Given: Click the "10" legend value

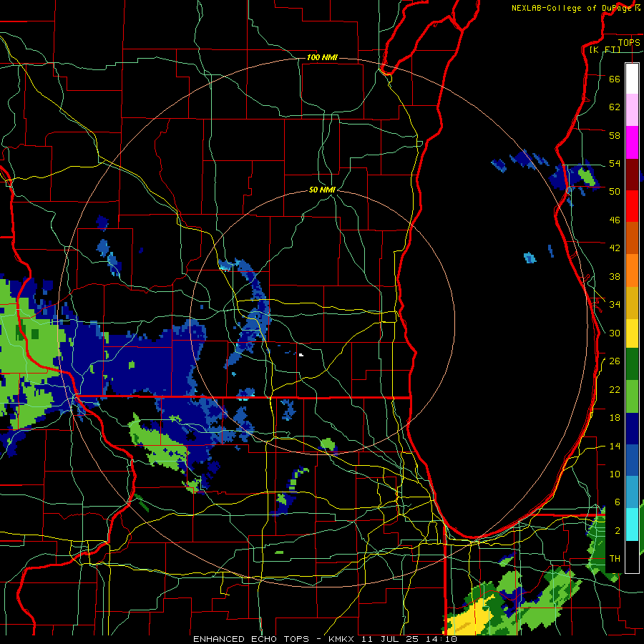Looking at the screenshot, I should [x=615, y=474].
